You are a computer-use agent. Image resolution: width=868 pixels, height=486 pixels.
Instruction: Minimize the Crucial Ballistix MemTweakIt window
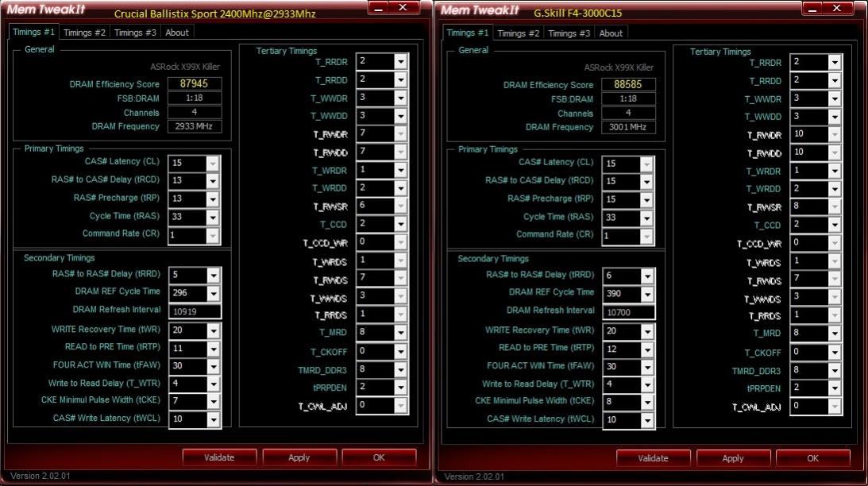[x=379, y=8]
